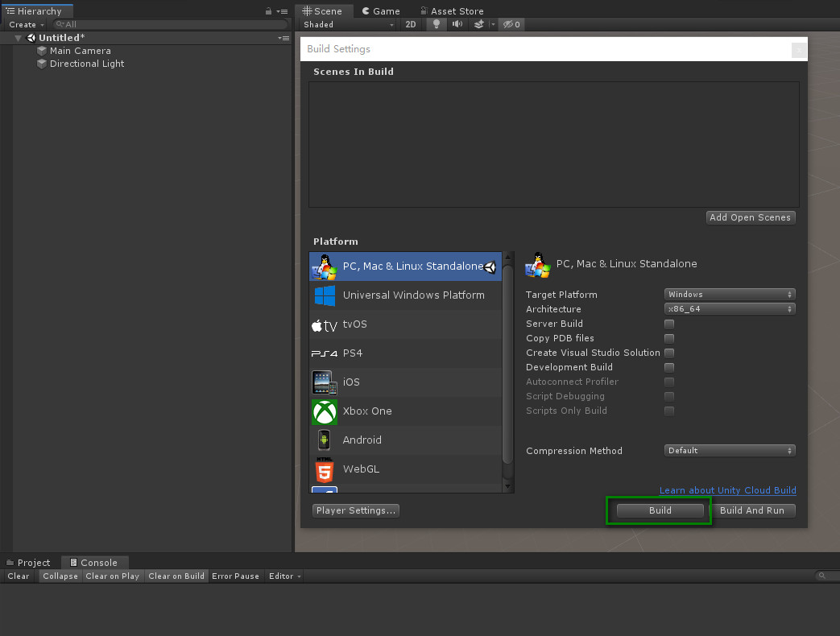Viewport: 840px width, 636px height.
Task: Toggle Error Pause in Console
Action: (235, 576)
